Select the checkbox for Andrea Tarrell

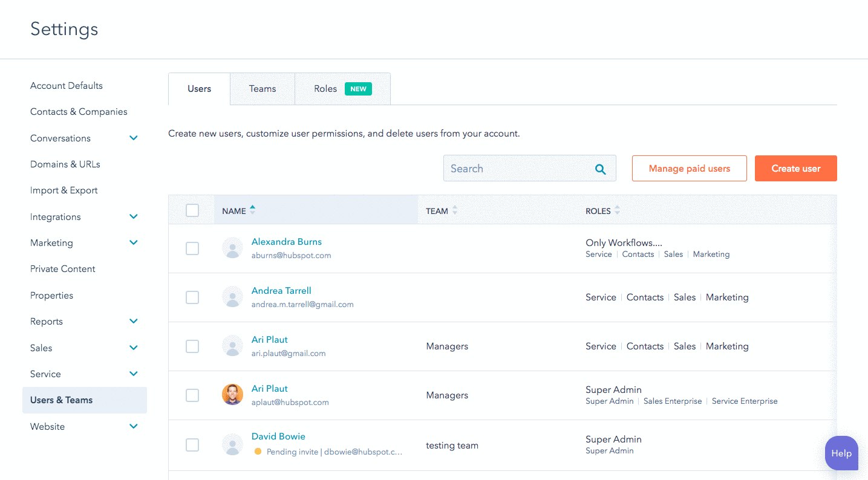point(192,297)
